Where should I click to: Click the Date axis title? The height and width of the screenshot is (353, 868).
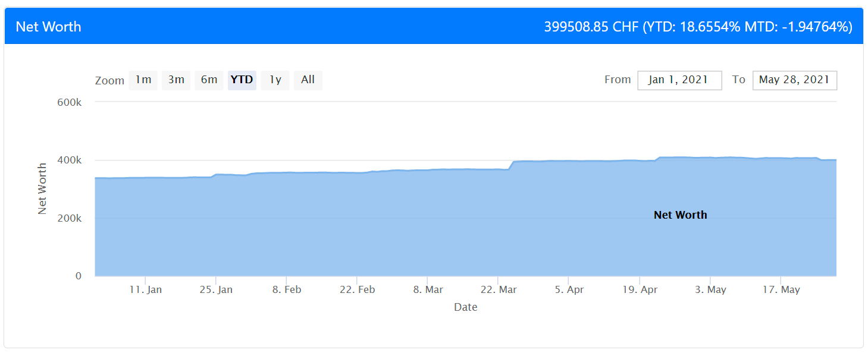tap(466, 307)
